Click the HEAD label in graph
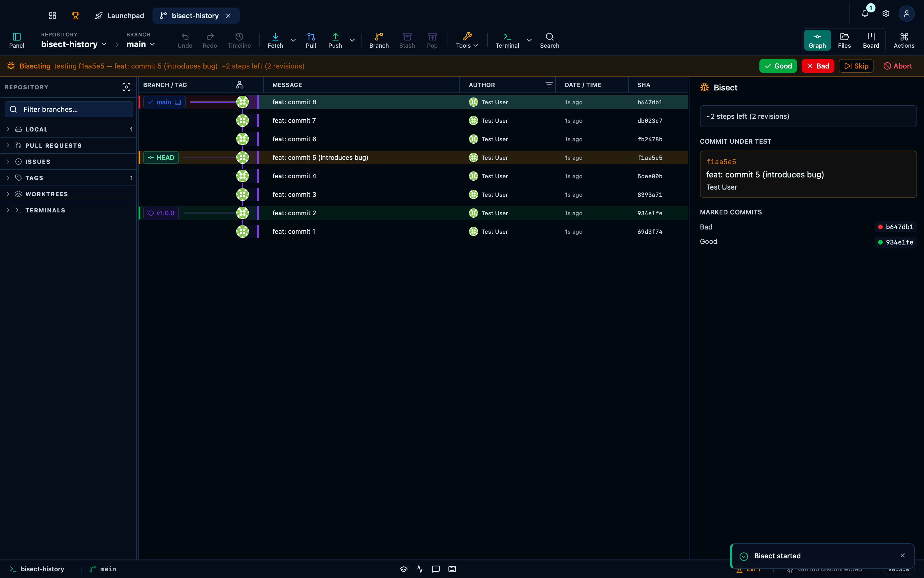 pyautogui.click(x=161, y=158)
